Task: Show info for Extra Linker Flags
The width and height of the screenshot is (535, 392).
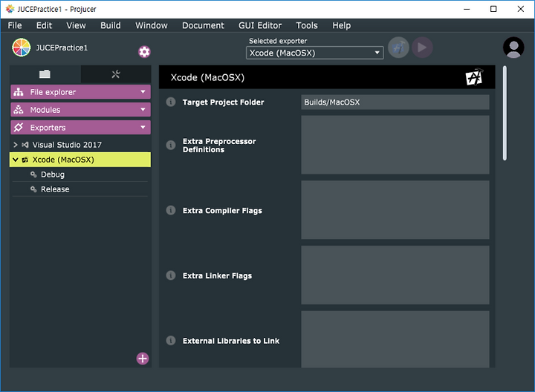Action: [x=171, y=275]
